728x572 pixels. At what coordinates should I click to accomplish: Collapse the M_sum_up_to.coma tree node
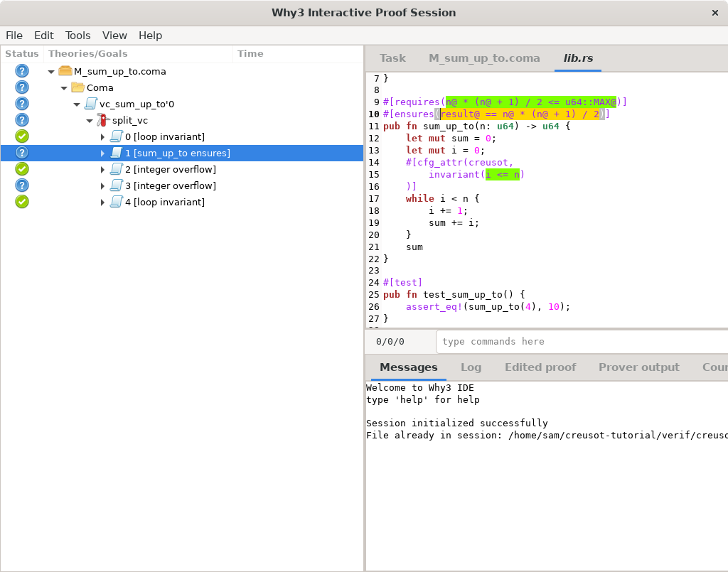(x=50, y=71)
